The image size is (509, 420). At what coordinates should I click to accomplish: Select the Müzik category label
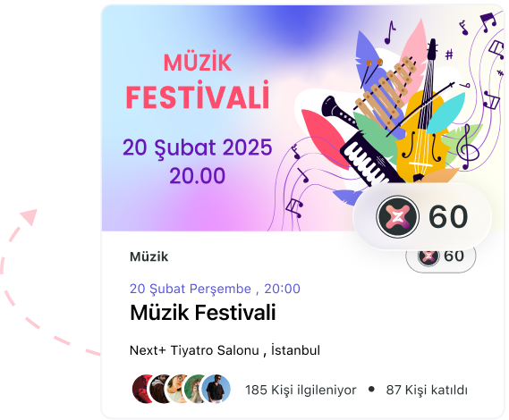click(149, 256)
